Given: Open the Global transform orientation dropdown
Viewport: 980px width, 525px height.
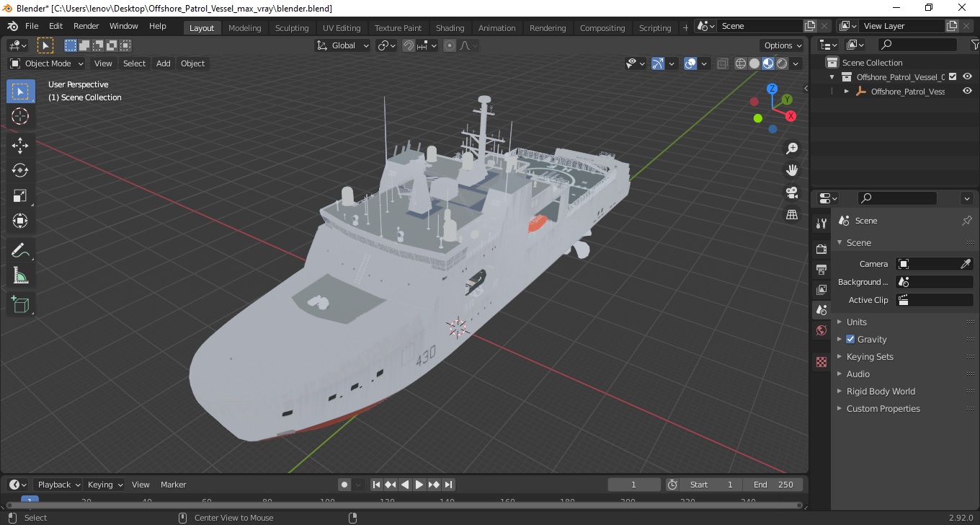Looking at the screenshot, I should click(343, 45).
